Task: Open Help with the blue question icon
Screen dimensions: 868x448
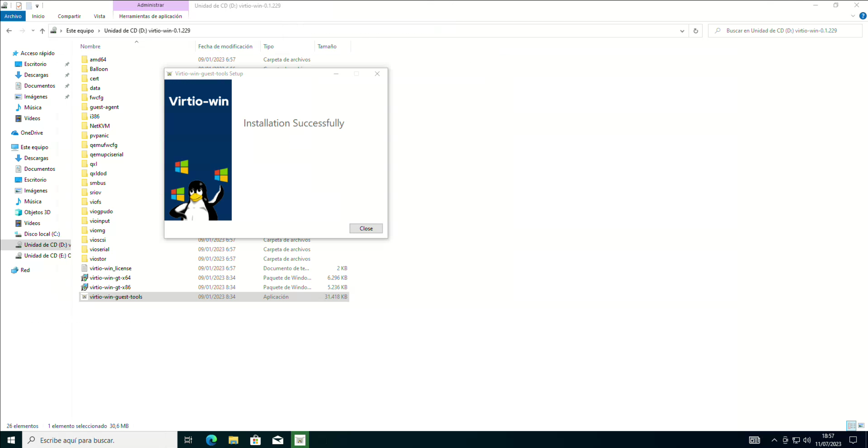Action: pos(863,16)
